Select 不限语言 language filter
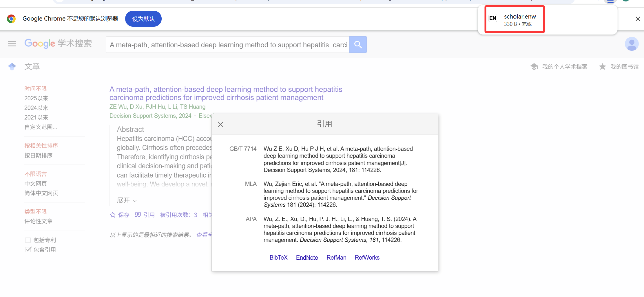644x297 pixels. 35,174
